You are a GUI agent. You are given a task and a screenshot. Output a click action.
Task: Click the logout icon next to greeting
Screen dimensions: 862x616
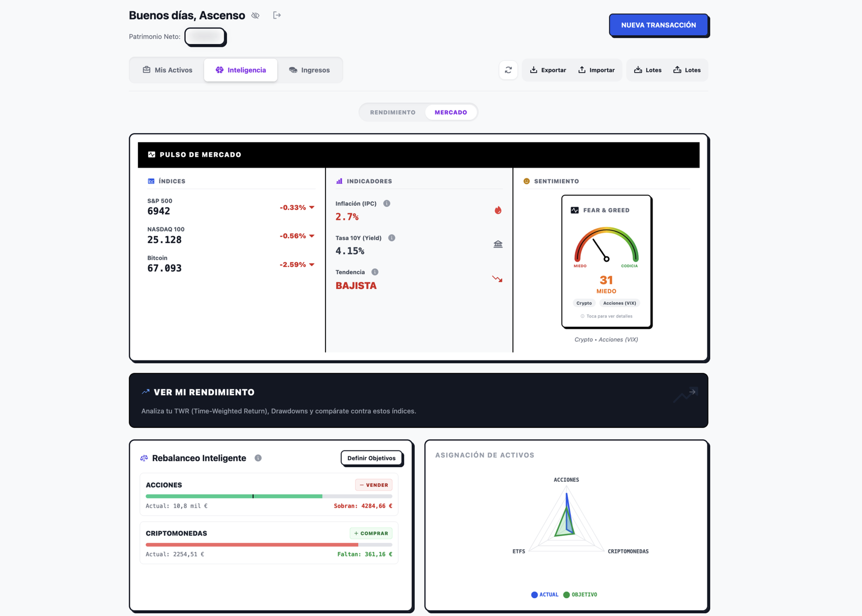277,15
